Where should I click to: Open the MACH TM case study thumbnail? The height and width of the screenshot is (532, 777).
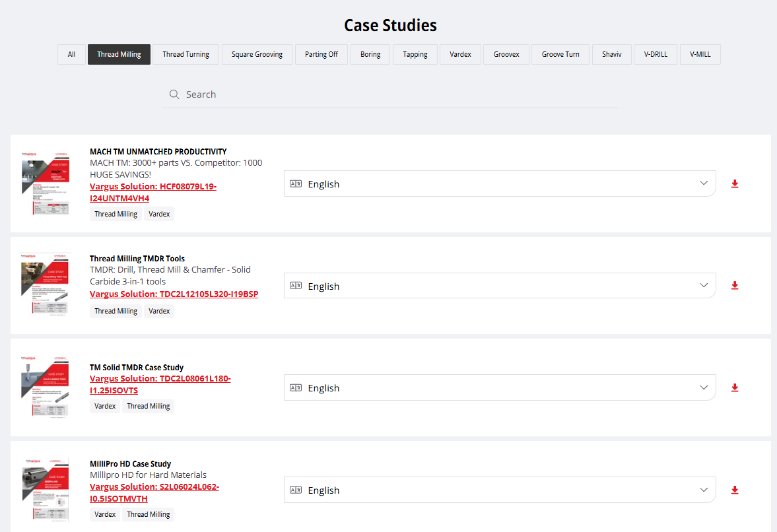click(45, 183)
